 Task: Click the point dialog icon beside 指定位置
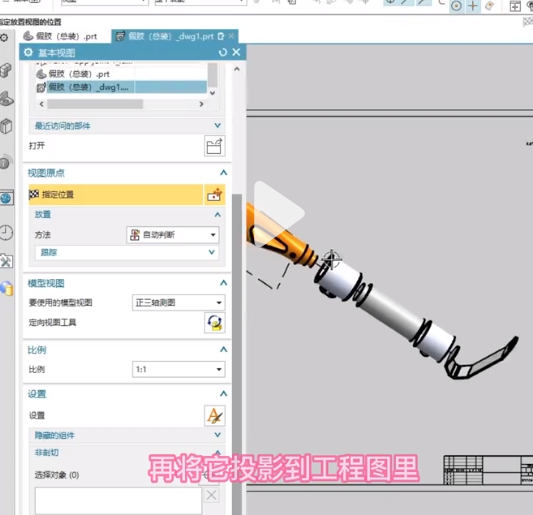point(214,195)
